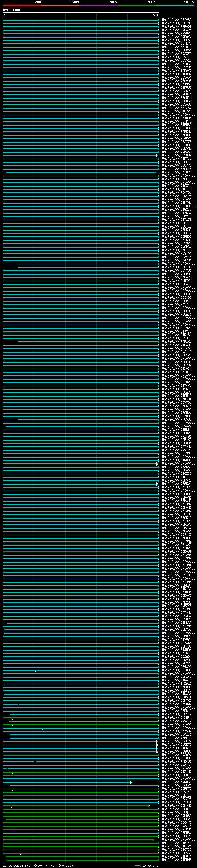Click the red 20% identity legend segment
The height and width of the screenshot is (868, 197).
click(x=22, y=6)
